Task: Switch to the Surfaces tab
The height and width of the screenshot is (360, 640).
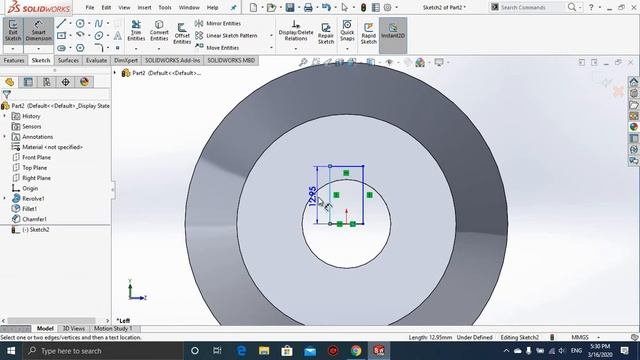Action: 68,60
